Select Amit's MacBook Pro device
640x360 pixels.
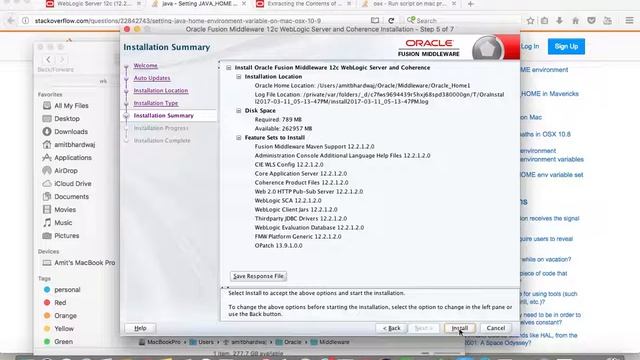pos(79,263)
